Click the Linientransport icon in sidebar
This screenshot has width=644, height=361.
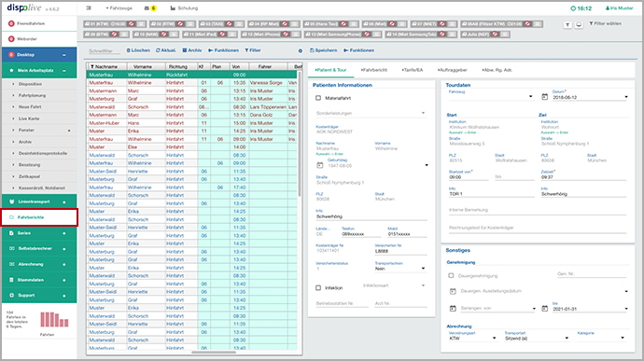point(11,201)
